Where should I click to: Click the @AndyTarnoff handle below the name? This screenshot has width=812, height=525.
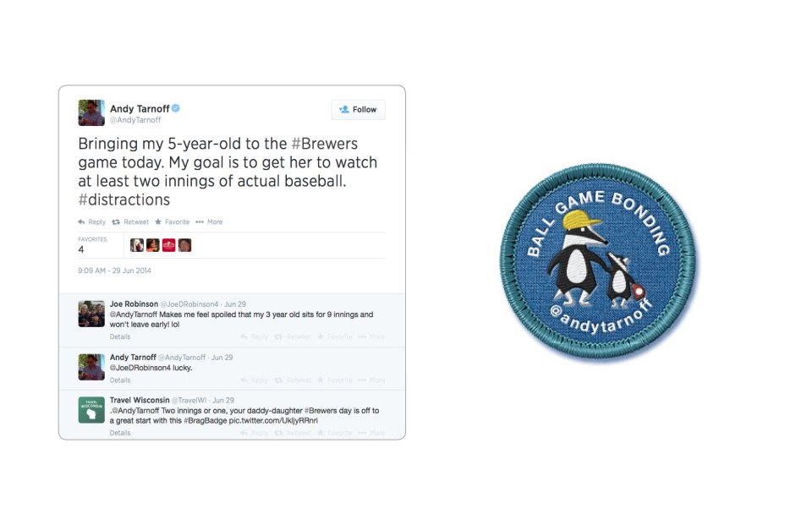(x=135, y=120)
